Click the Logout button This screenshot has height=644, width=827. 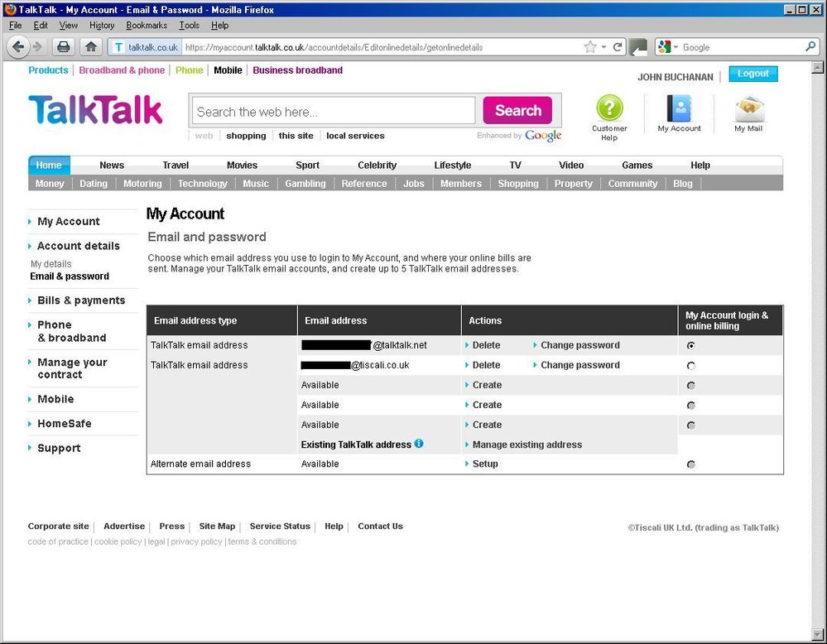tap(752, 73)
